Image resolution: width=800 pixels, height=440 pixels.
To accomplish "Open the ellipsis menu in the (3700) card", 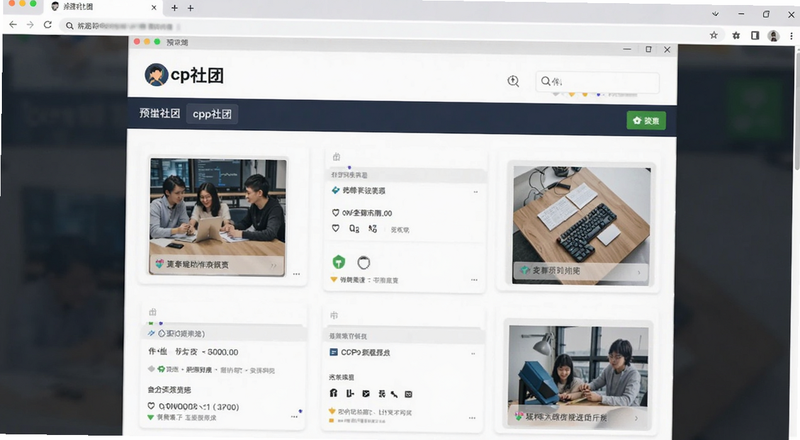I will click(x=294, y=417).
